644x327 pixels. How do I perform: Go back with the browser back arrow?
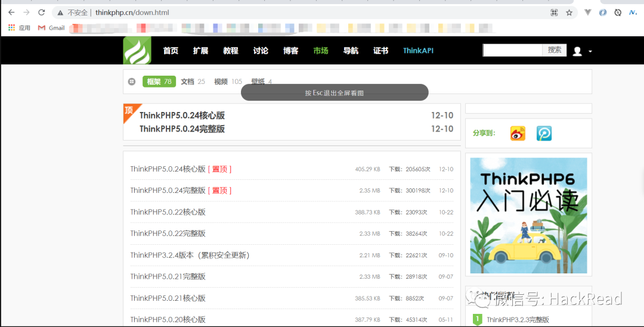(x=11, y=13)
